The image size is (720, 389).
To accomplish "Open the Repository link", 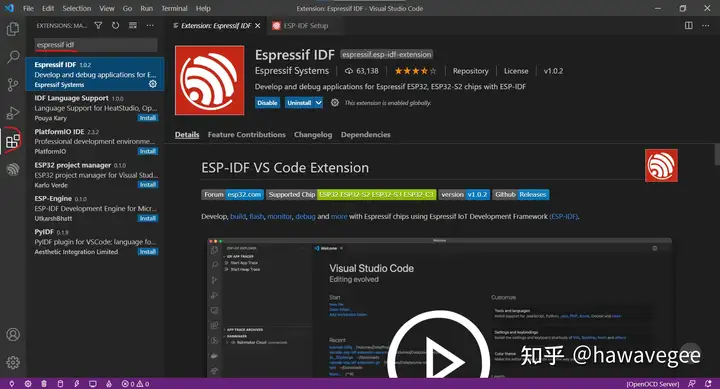I will (x=471, y=71).
